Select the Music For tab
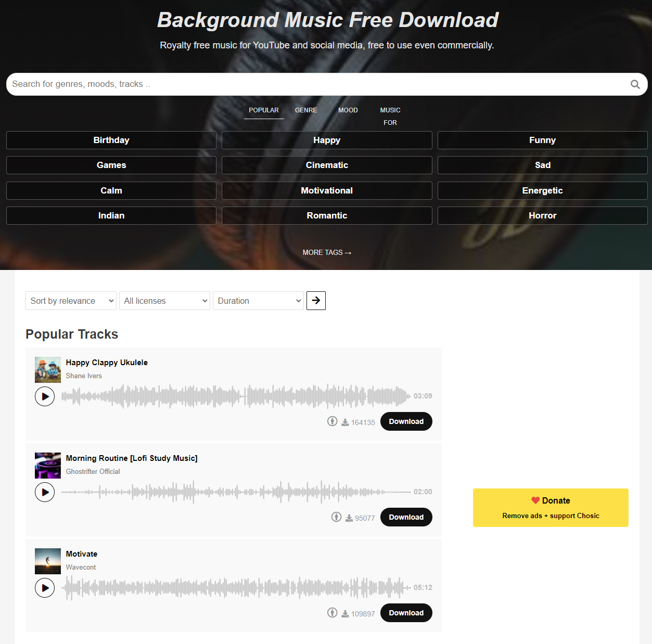The image size is (652, 644). [390, 117]
